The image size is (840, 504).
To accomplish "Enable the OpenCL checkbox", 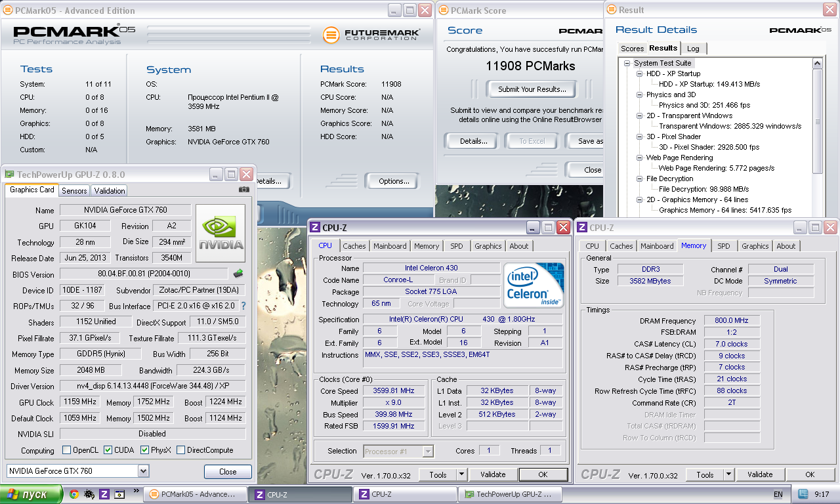I will coord(66,450).
